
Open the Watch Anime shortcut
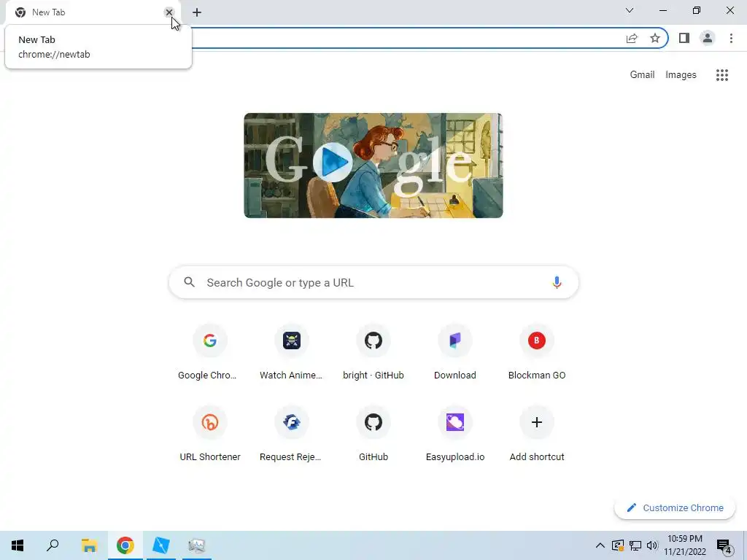291,354
